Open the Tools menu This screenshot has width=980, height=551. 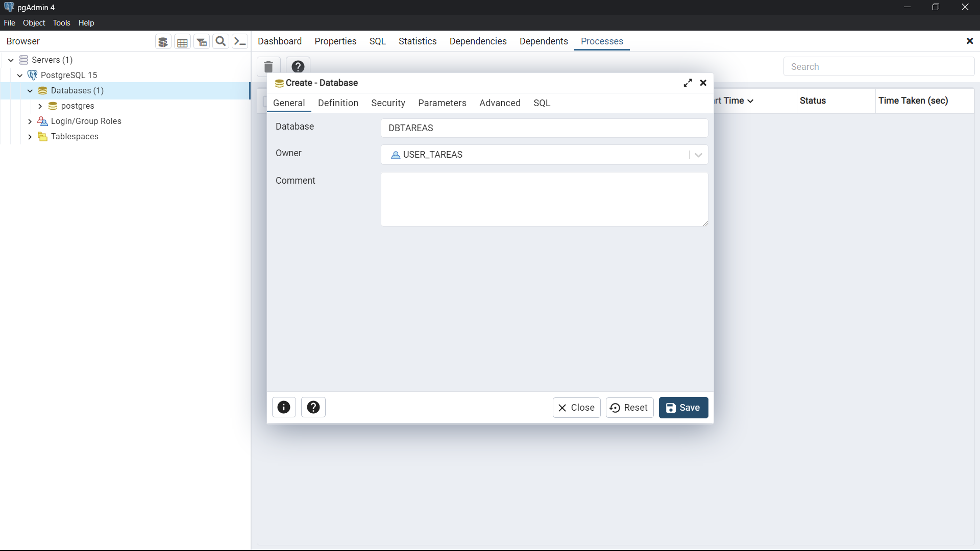(x=61, y=23)
